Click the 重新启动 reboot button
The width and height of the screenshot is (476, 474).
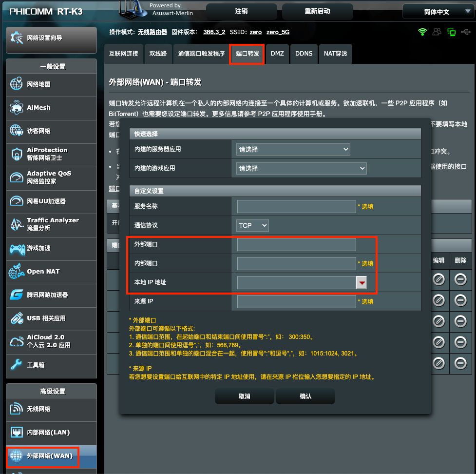[317, 11]
